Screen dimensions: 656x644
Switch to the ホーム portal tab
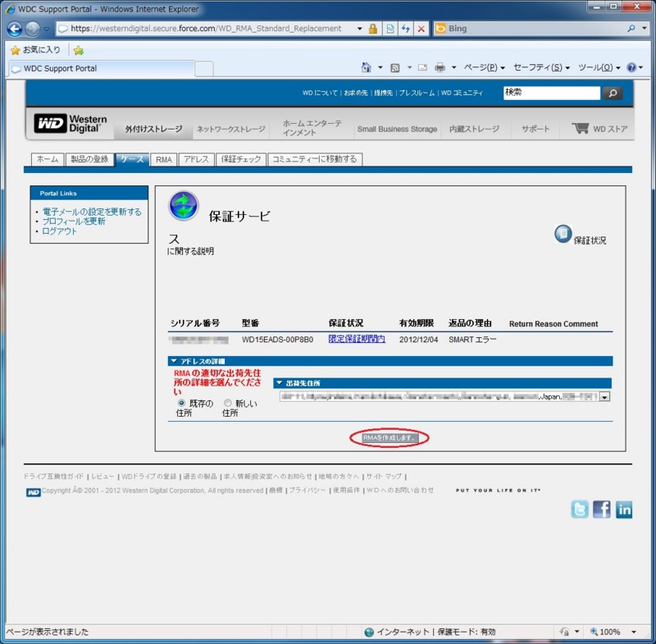coord(48,159)
